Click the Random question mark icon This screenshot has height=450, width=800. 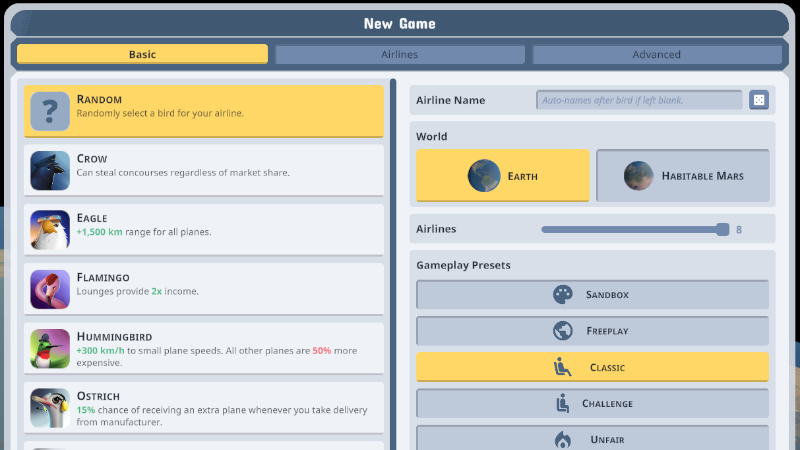(x=49, y=111)
